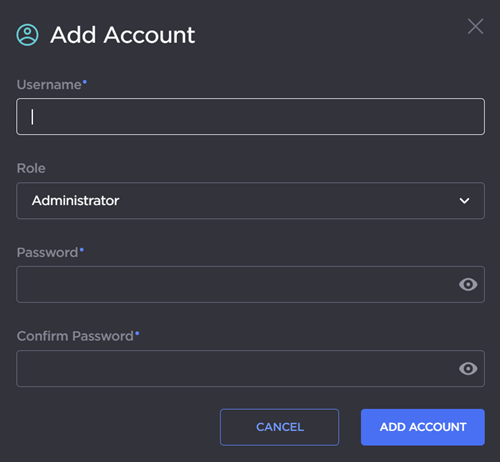500x462 pixels.
Task: Show the Password field contents via eye icon
Action: [x=468, y=284]
